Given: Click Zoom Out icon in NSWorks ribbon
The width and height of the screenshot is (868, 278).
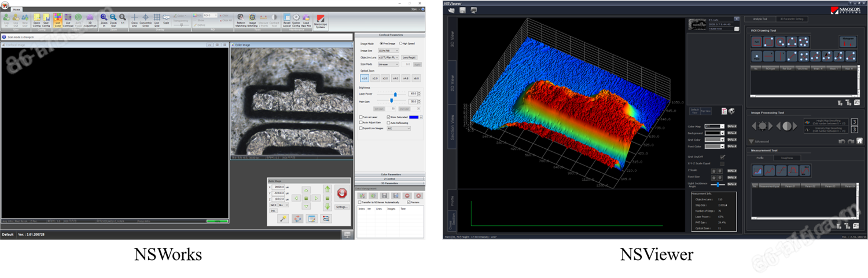Looking at the screenshot, I should tap(113, 20).
